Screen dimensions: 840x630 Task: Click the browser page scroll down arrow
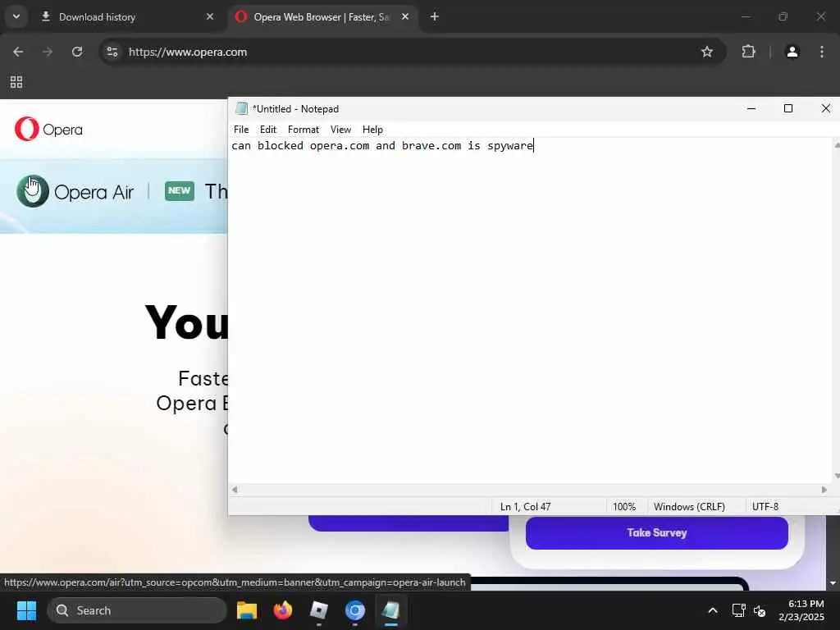pyautogui.click(x=833, y=583)
